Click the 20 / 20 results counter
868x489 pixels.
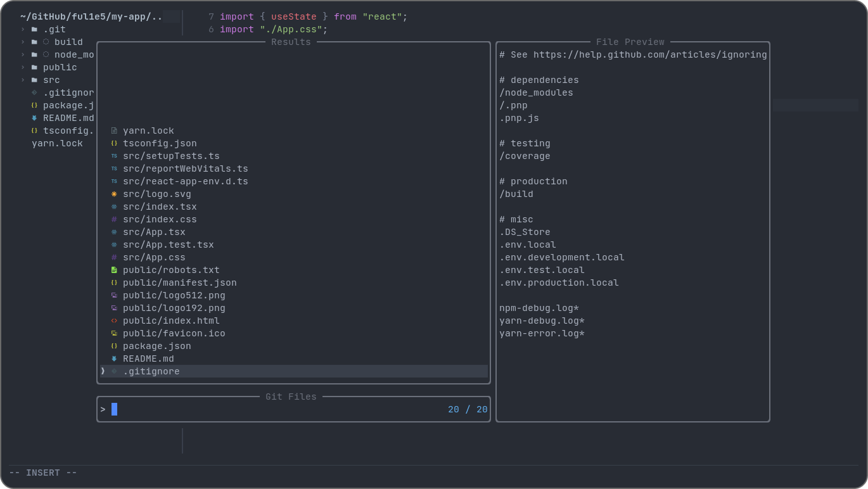pos(468,409)
